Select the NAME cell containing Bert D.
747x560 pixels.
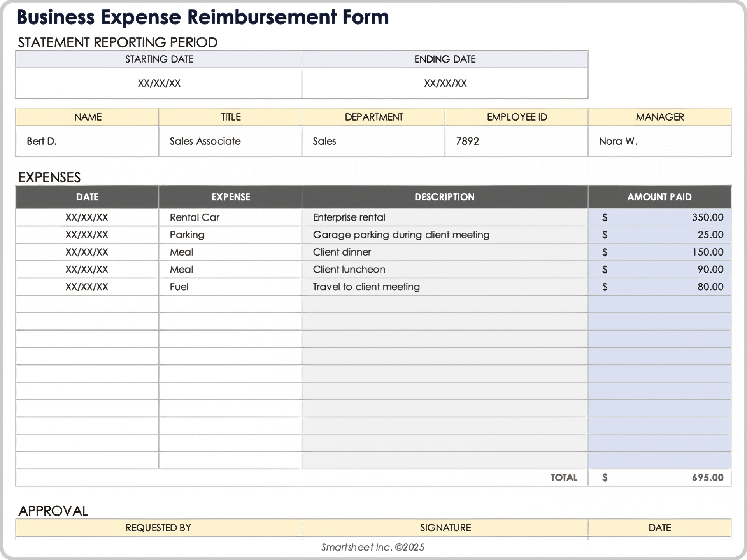86,141
